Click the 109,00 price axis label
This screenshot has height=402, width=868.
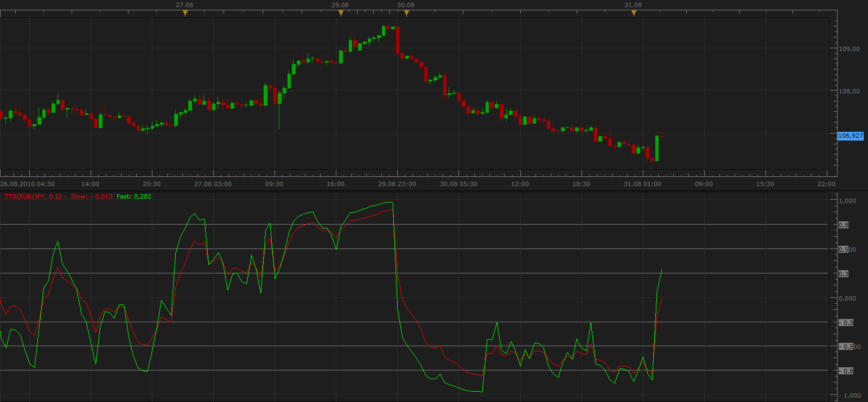(849, 49)
